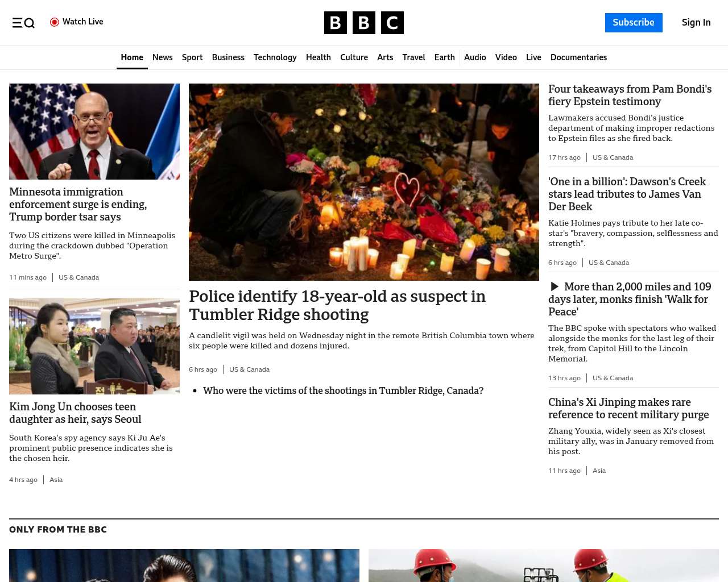Click the '4 hrs ago' timestamp
This screenshot has width=728, height=582.
(23, 480)
